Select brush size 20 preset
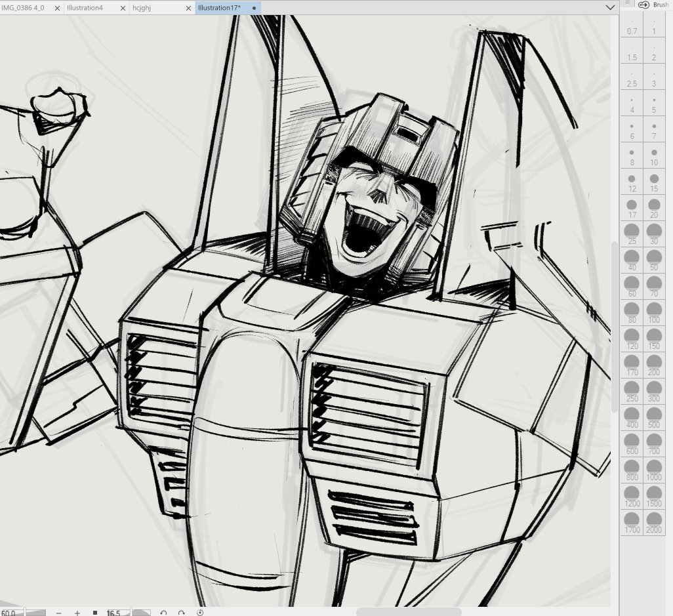The width and height of the screenshot is (673, 616). (x=654, y=209)
